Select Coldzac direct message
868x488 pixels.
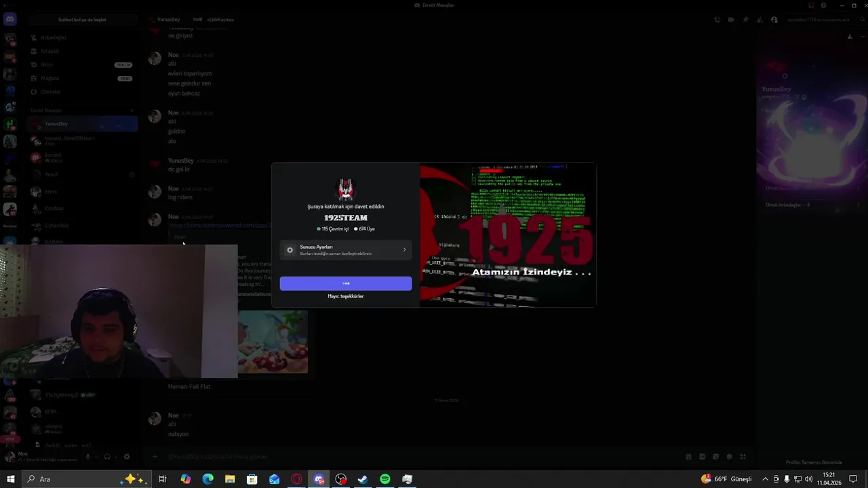tap(83, 209)
